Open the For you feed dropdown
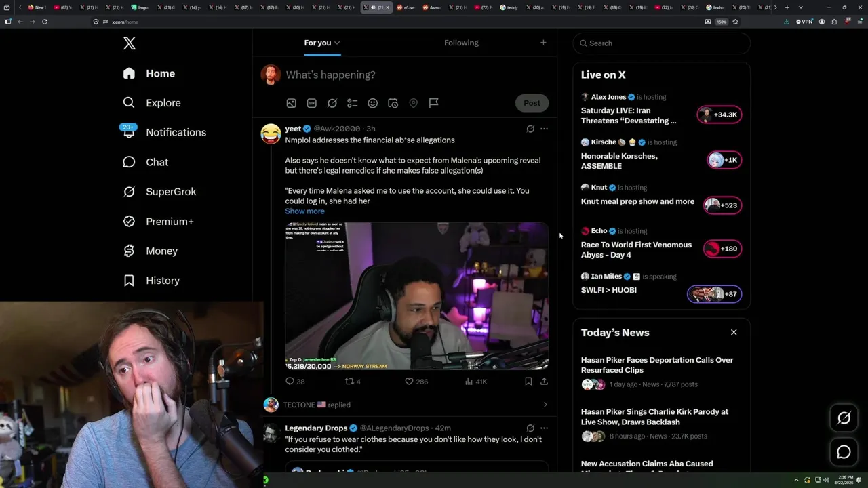 [x=322, y=43]
